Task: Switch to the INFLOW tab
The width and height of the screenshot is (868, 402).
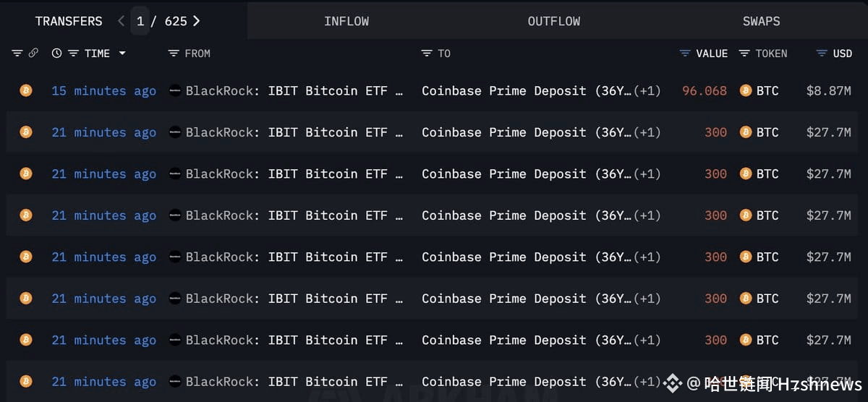Action: coord(346,21)
